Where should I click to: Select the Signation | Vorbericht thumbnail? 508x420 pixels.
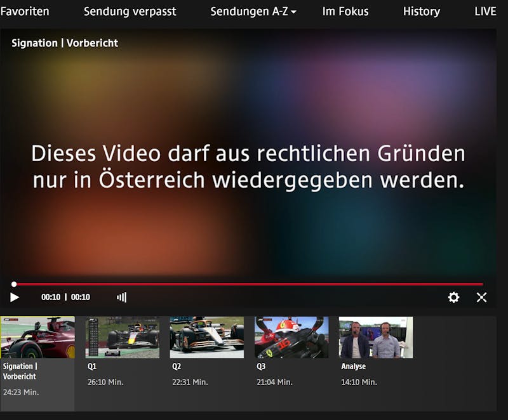pyautogui.click(x=37, y=337)
